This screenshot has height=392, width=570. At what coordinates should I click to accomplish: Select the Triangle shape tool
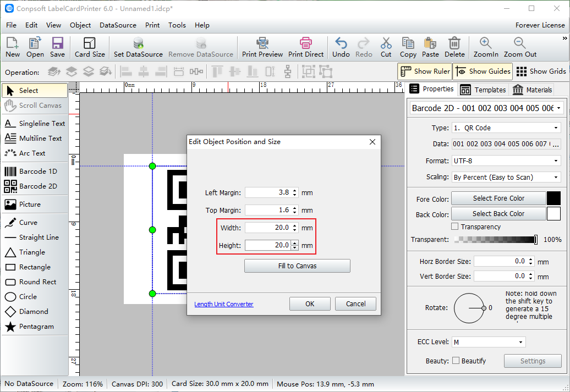[x=35, y=252]
